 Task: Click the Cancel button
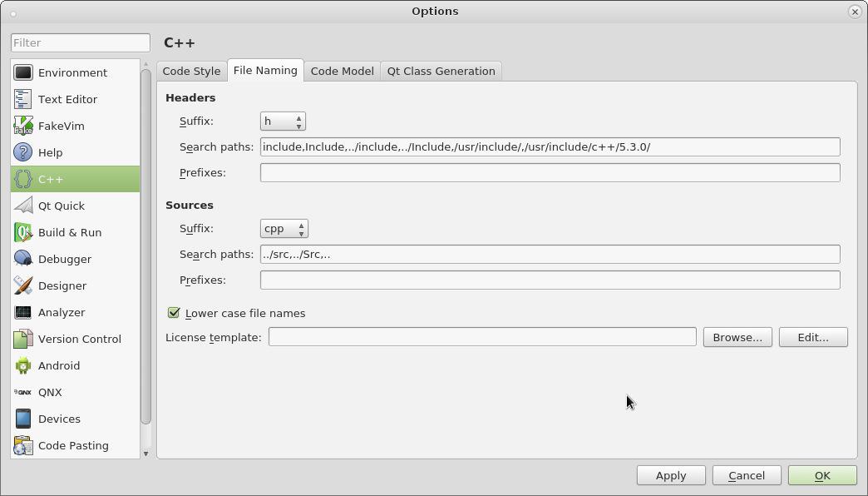747,475
